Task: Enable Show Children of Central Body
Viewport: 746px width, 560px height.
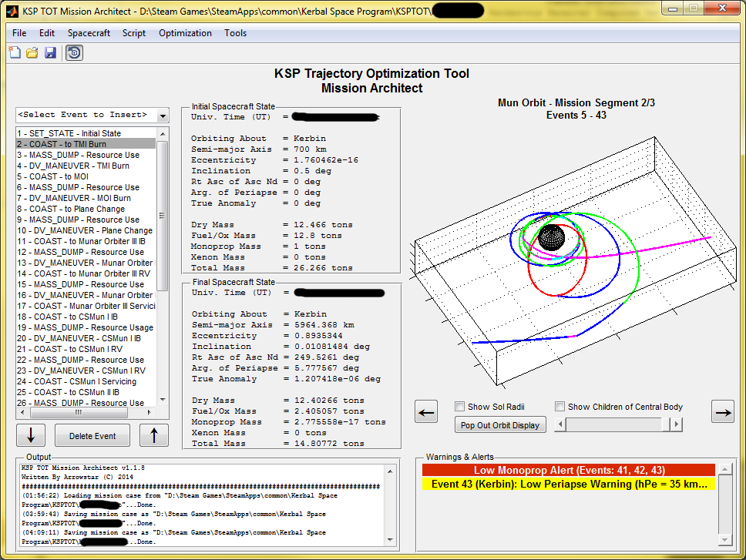Action: point(560,407)
